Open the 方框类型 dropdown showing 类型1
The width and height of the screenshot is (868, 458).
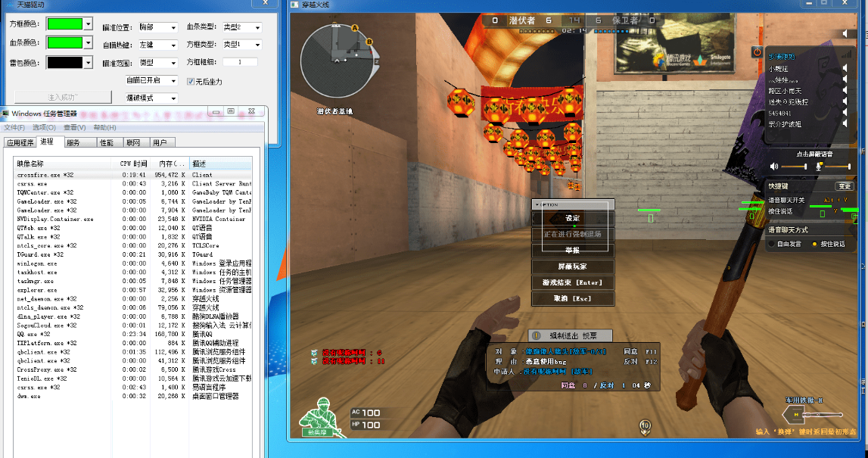point(242,45)
